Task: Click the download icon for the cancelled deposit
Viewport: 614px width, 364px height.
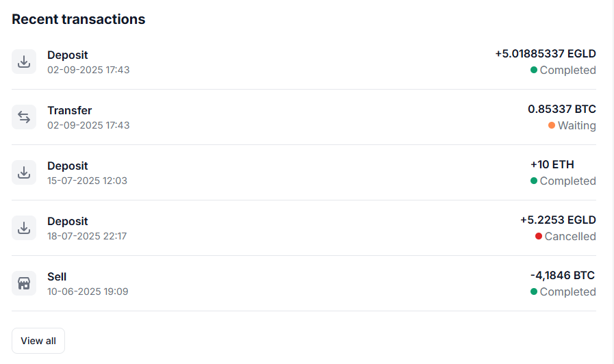Action: pyautogui.click(x=24, y=228)
